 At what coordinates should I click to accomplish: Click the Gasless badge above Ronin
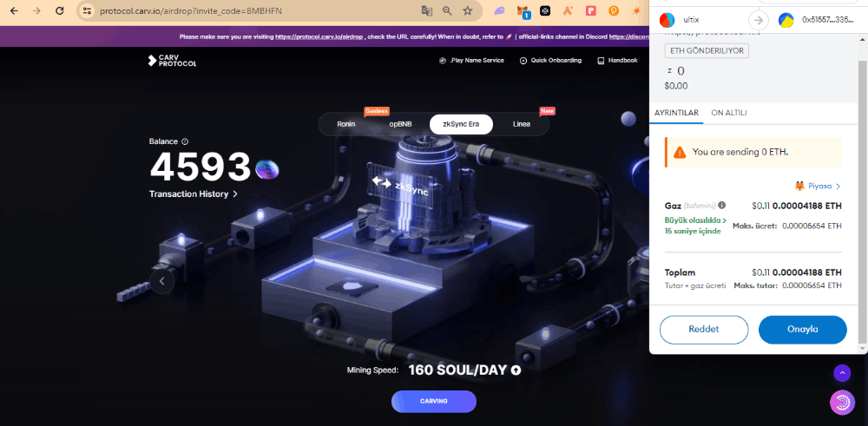point(377,111)
